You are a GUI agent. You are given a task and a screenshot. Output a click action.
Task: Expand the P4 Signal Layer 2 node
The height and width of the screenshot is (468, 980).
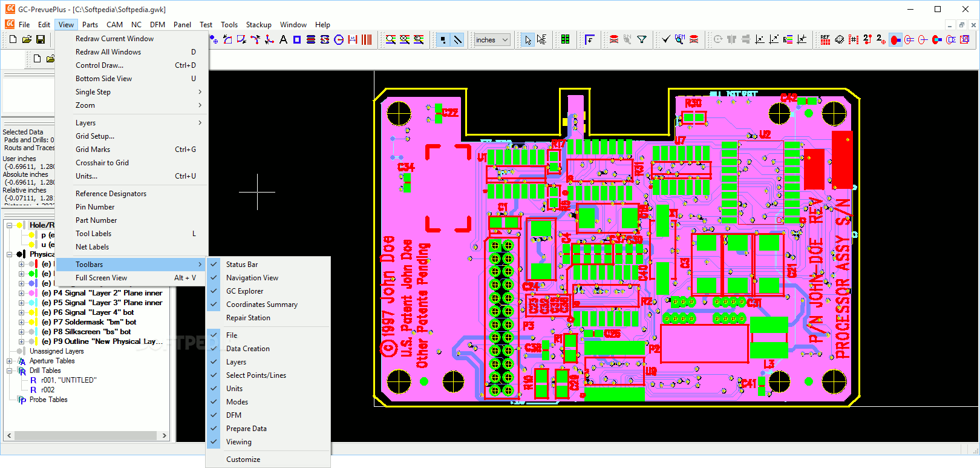click(x=21, y=293)
